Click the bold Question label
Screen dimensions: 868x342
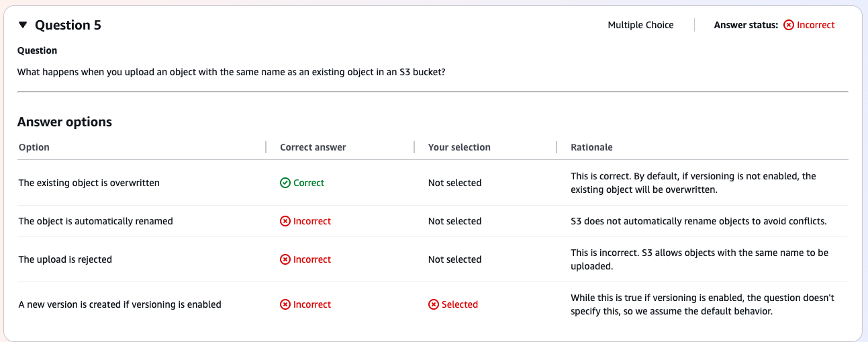click(x=37, y=50)
